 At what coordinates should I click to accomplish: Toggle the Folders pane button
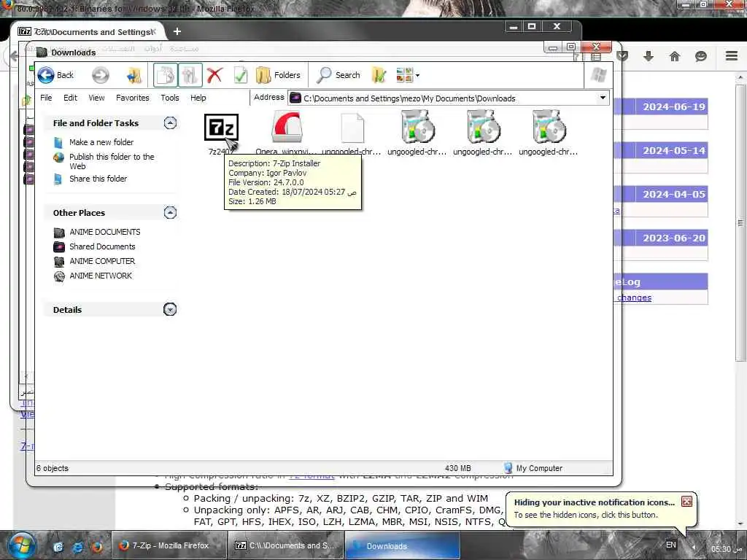278,75
